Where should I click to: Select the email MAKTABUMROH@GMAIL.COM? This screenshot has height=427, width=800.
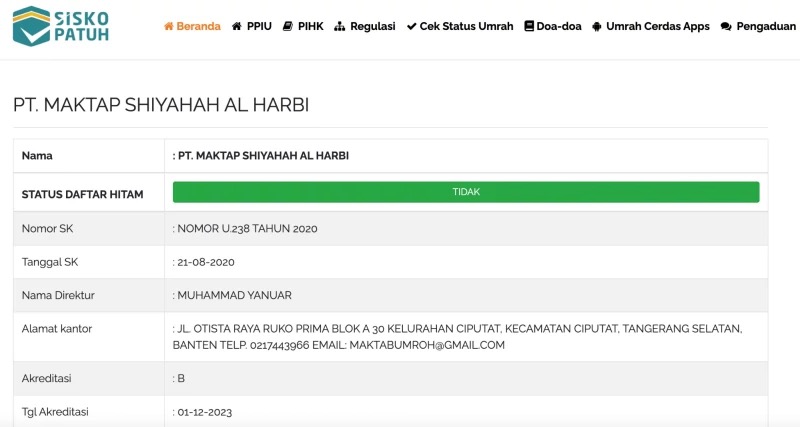pyautogui.click(x=427, y=345)
